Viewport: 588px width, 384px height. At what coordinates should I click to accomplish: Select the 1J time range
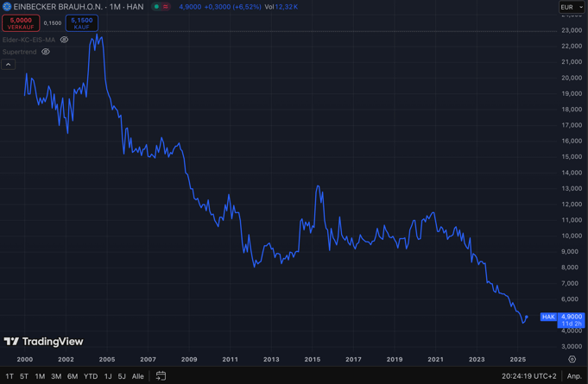pos(108,376)
